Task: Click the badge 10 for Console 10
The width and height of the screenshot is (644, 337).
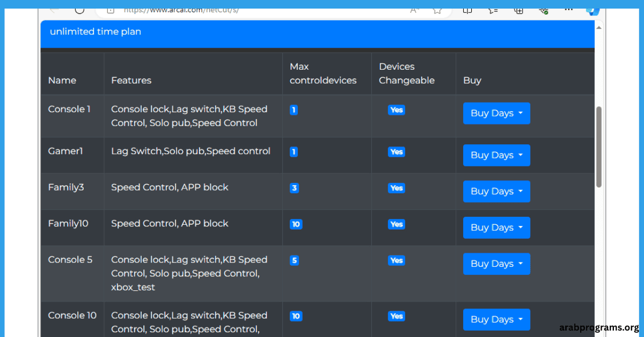Action: tap(296, 317)
